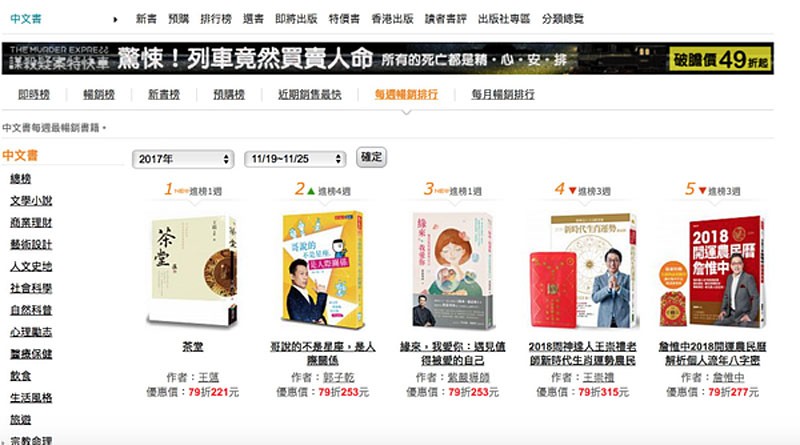Click the 破膽價49折起 banner badge

click(x=720, y=59)
